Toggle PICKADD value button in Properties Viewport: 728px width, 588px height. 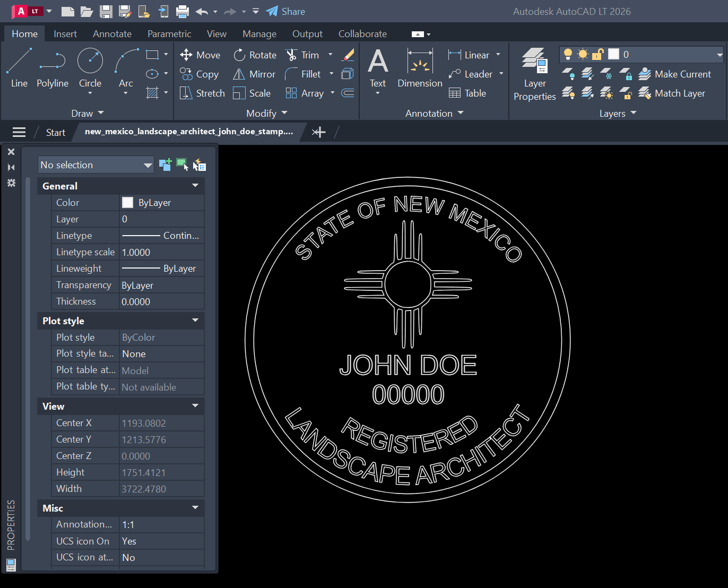[165, 165]
